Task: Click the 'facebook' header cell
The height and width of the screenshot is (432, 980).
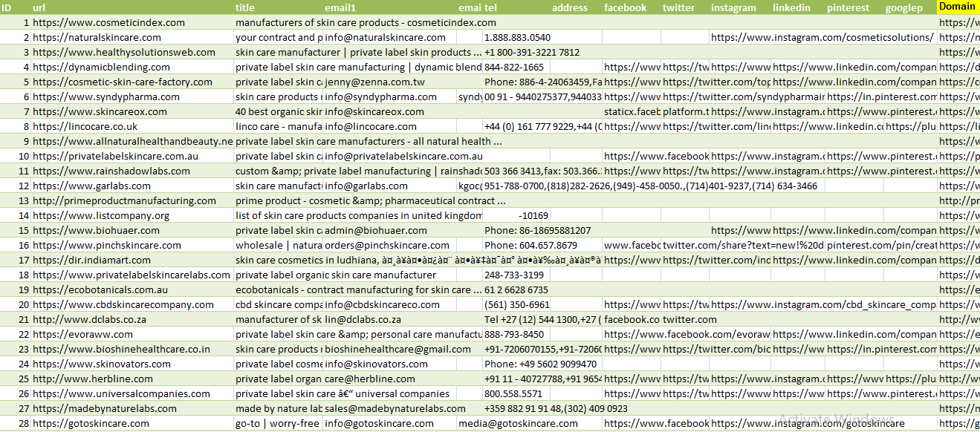Action: click(632, 7)
